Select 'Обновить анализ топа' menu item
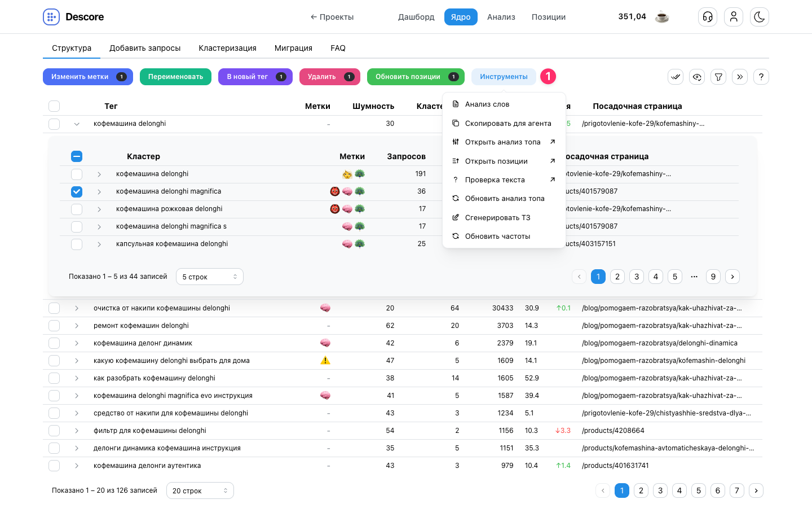This screenshot has width=812, height=508. tap(504, 199)
